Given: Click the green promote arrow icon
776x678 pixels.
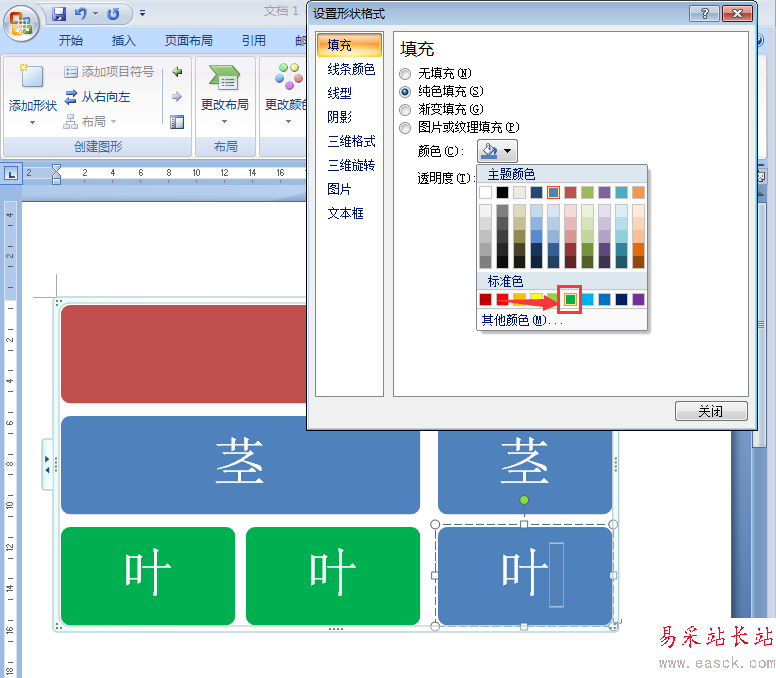Looking at the screenshot, I should pyautogui.click(x=177, y=72).
